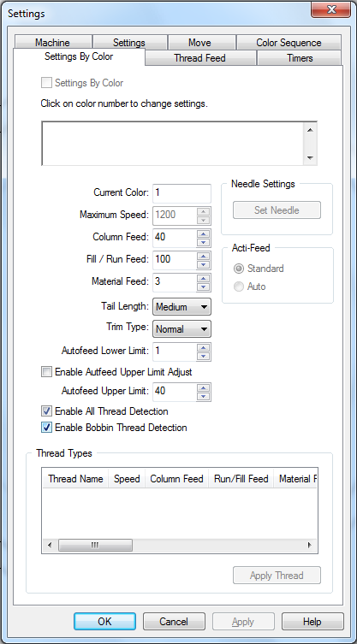Enable Autfeed Upper Limit Adjust checkbox
Viewport: 357px width, 644px height.
pos(47,372)
